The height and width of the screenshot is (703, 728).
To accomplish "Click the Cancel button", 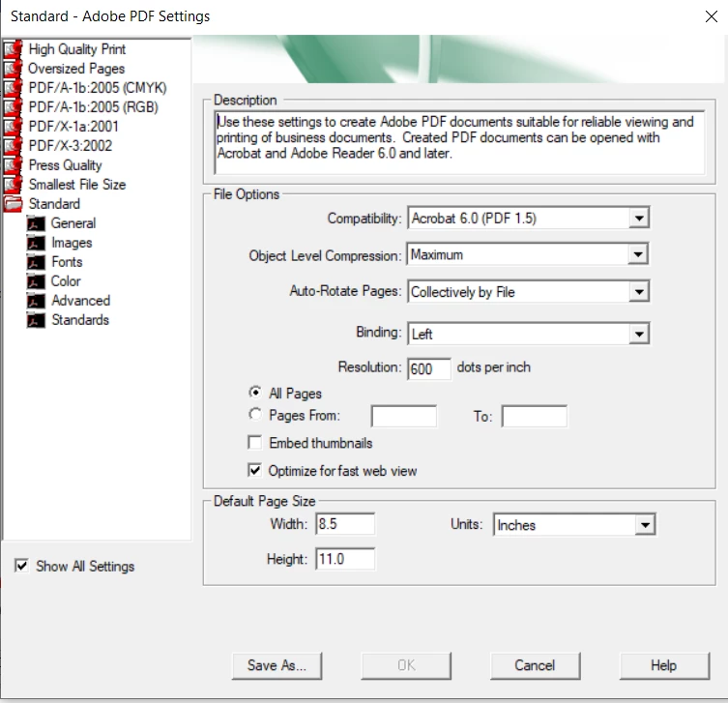I will coord(535,666).
